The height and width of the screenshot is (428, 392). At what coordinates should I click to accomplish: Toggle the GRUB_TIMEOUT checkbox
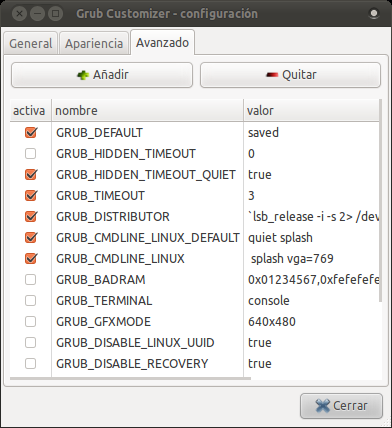[x=31, y=196]
